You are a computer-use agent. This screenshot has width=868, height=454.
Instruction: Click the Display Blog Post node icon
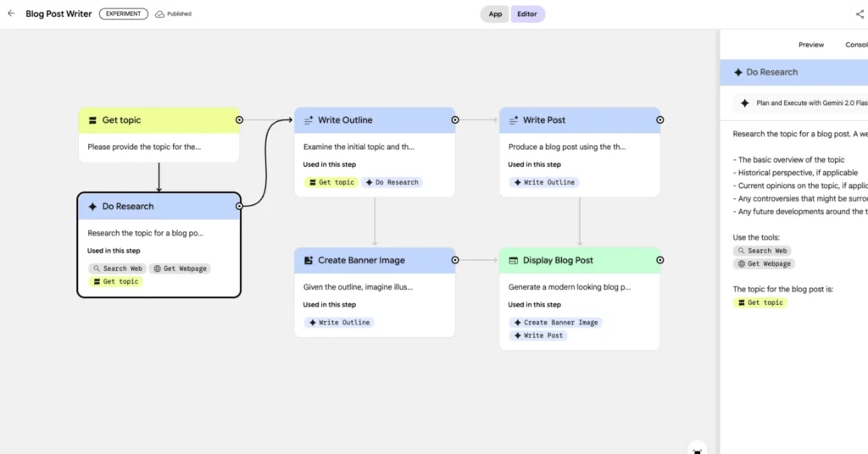coord(513,260)
